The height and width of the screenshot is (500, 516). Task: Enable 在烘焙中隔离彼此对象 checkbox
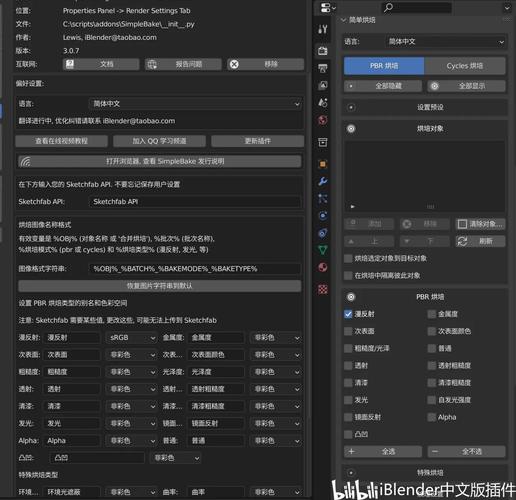(x=348, y=276)
